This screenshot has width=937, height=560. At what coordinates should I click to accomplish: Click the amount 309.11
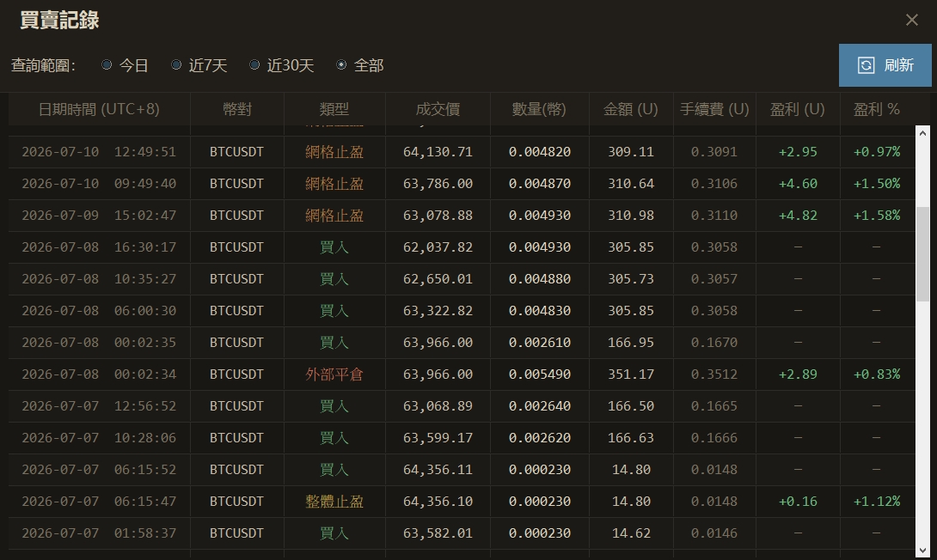[x=631, y=152]
